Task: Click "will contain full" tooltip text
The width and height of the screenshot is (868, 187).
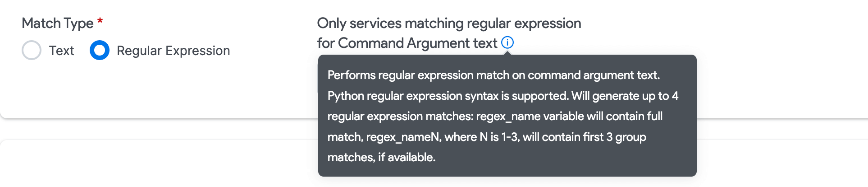Action: tap(624, 116)
